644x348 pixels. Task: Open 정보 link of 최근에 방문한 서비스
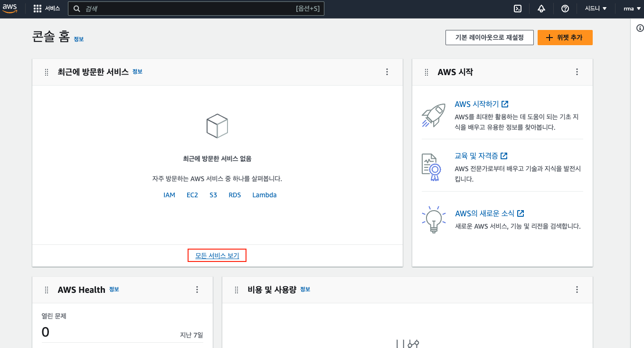coord(137,71)
